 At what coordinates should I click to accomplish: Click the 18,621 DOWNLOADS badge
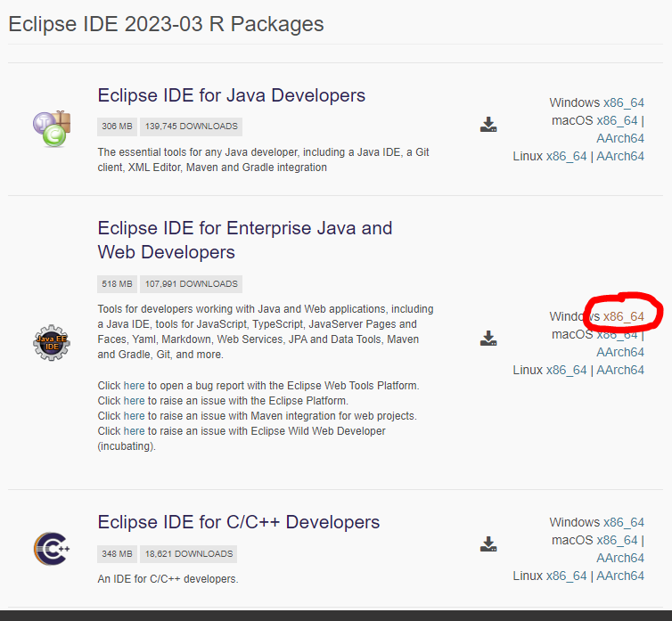pyautogui.click(x=189, y=554)
